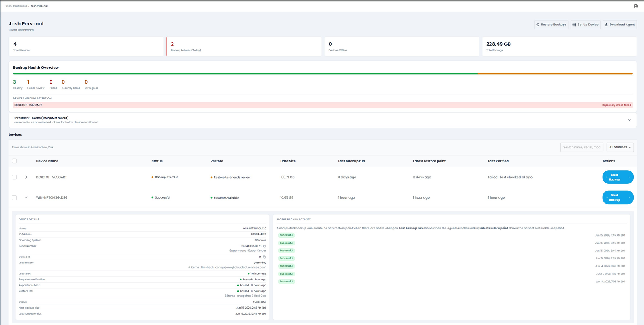Tick the select-all devices checkbox in header
Screen dimensions: 644x325
click(x=14, y=161)
